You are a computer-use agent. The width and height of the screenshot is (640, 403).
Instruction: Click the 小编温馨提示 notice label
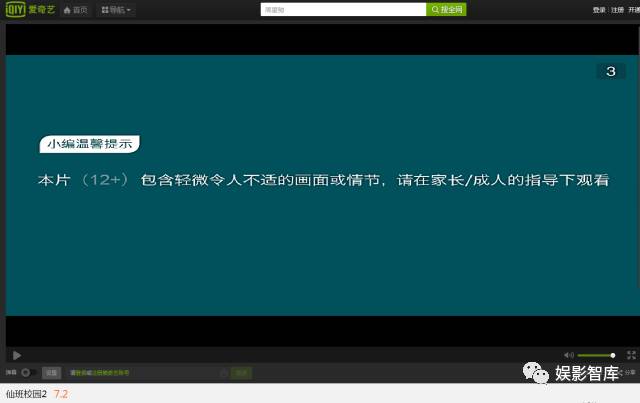point(88,144)
